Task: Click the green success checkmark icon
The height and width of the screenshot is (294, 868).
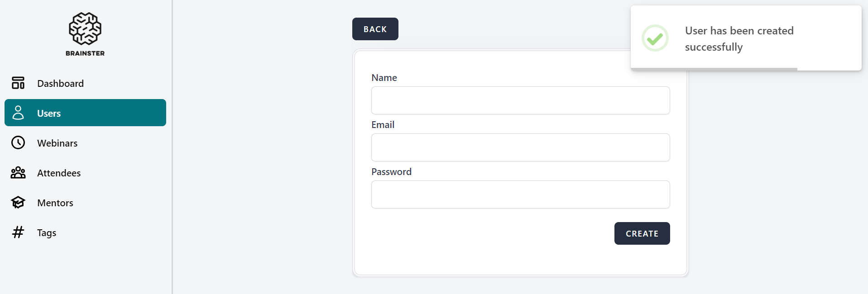Action: tap(655, 38)
